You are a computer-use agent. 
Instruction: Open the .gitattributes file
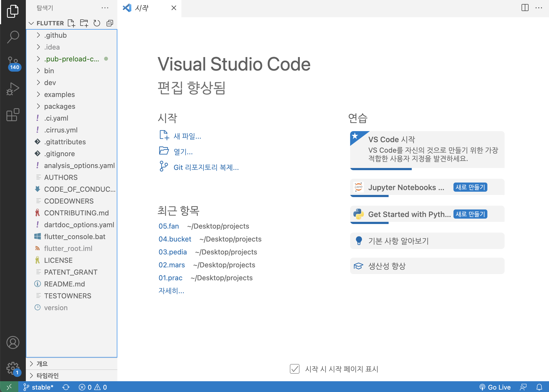click(x=72, y=142)
